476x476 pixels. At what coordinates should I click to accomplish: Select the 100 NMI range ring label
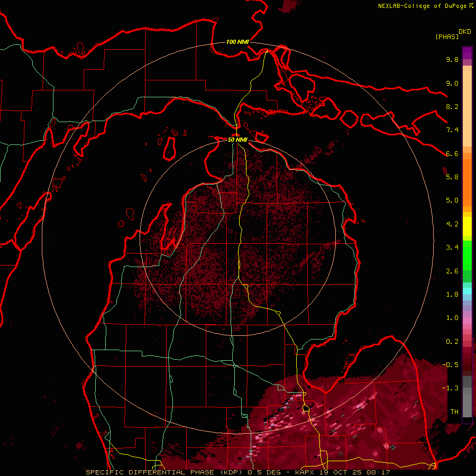click(237, 42)
